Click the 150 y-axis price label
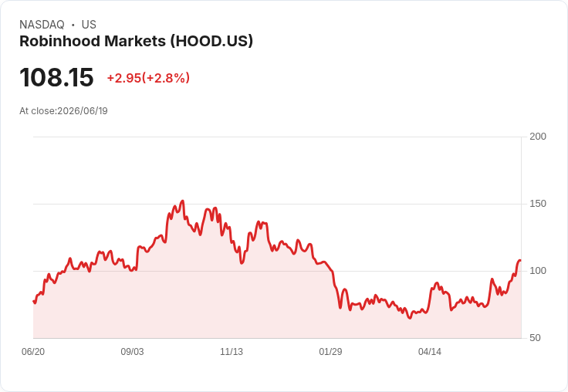Viewport: 568px width, 392px height. pyautogui.click(x=538, y=204)
